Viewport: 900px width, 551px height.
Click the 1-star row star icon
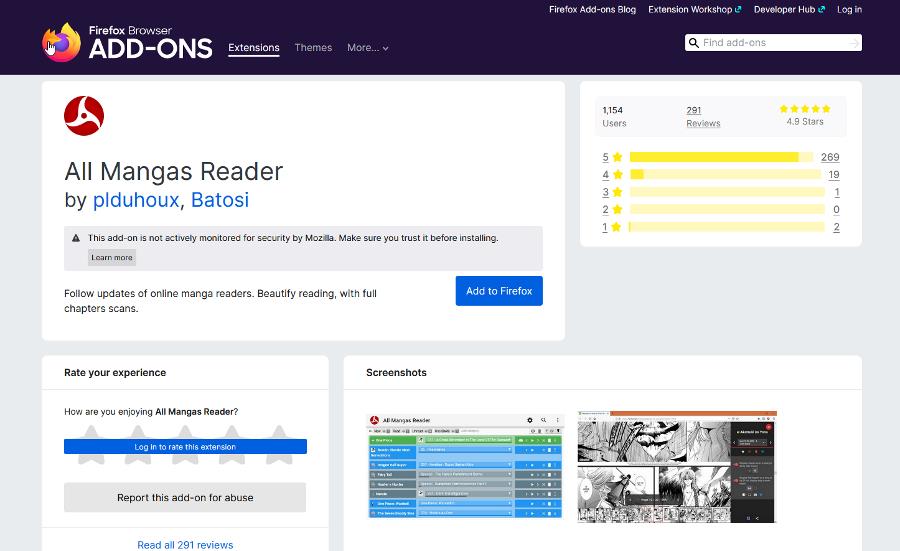click(616, 227)
